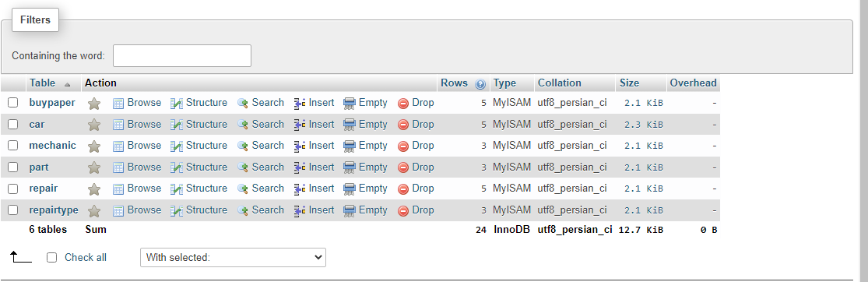Tick the repair table checkbox
The height and width of the screenshot is (282, 868).
pos(12,189)
